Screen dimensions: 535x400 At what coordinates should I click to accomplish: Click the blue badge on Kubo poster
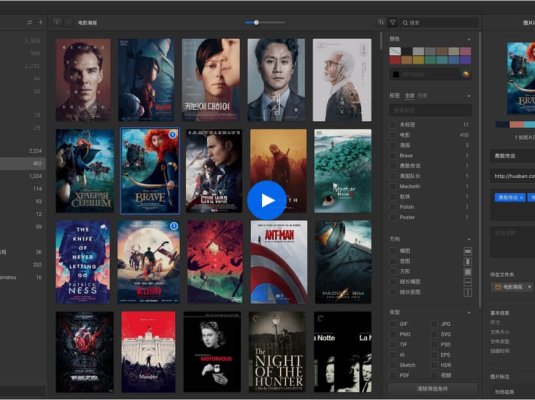[x=174, y=226]
